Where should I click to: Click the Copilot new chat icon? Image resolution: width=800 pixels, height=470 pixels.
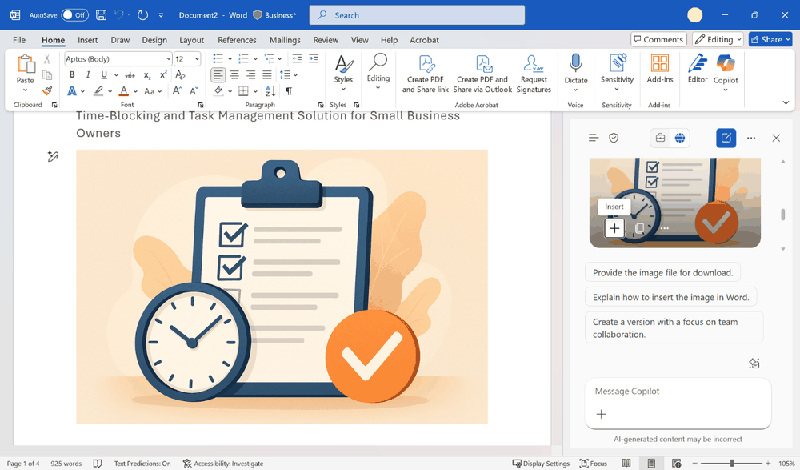pos(726,138)
